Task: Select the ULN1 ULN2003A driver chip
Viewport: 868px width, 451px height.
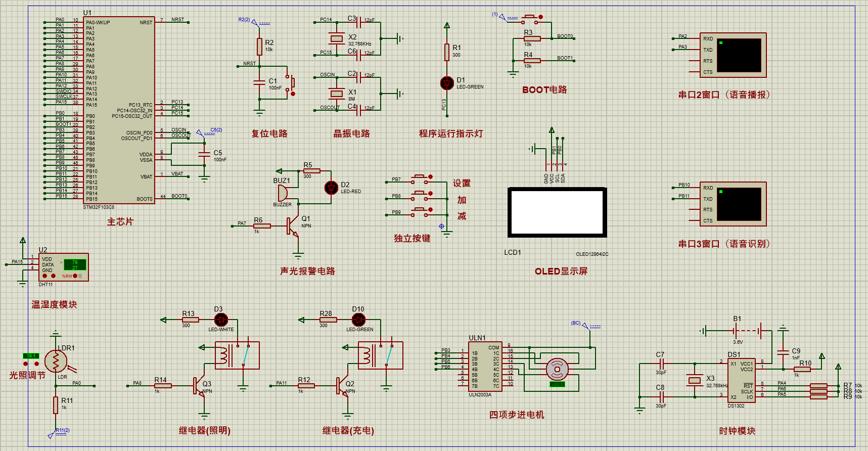Action: click(485, 367)
